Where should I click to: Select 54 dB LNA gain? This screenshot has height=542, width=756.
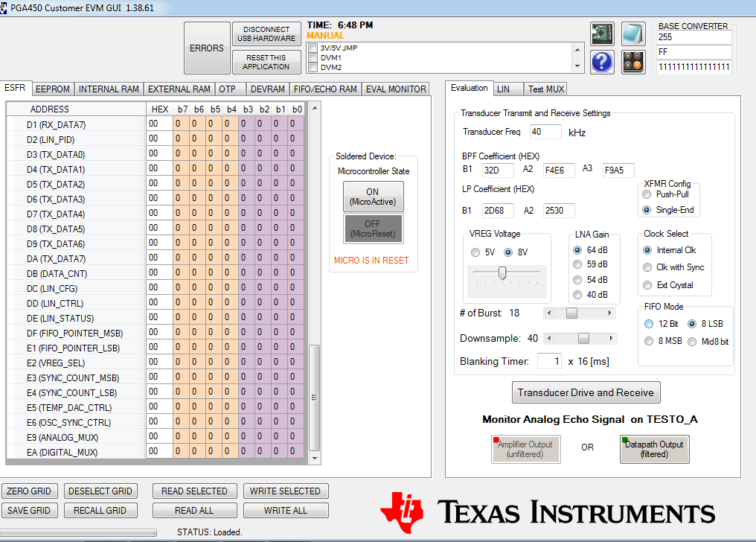(x=577, y=280)
